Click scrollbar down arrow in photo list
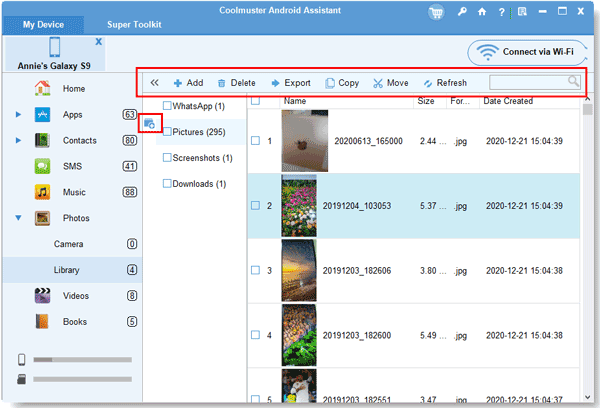Screen dimensions: 600x408 pos(587,397)
